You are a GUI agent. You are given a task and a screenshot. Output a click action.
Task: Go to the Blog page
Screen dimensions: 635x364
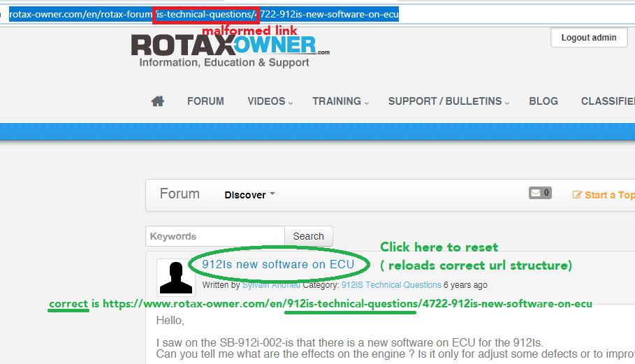coord(543,101)
